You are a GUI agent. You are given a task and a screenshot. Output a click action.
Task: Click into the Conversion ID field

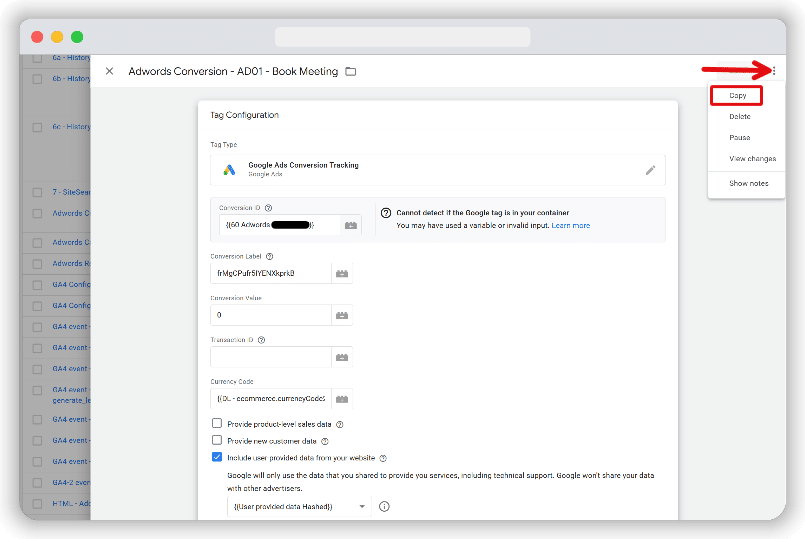click(280, 225)
